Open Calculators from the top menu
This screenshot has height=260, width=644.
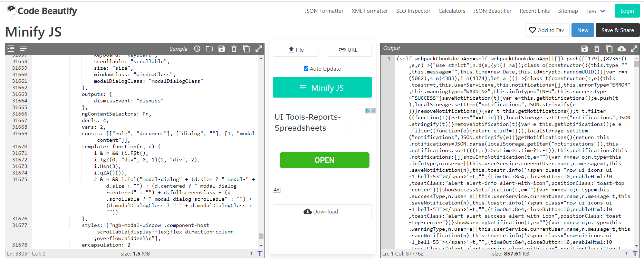pos(452,11)
